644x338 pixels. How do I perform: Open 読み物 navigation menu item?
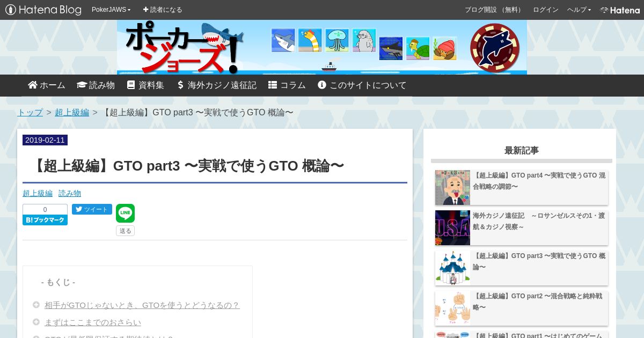tap(96, 85)
